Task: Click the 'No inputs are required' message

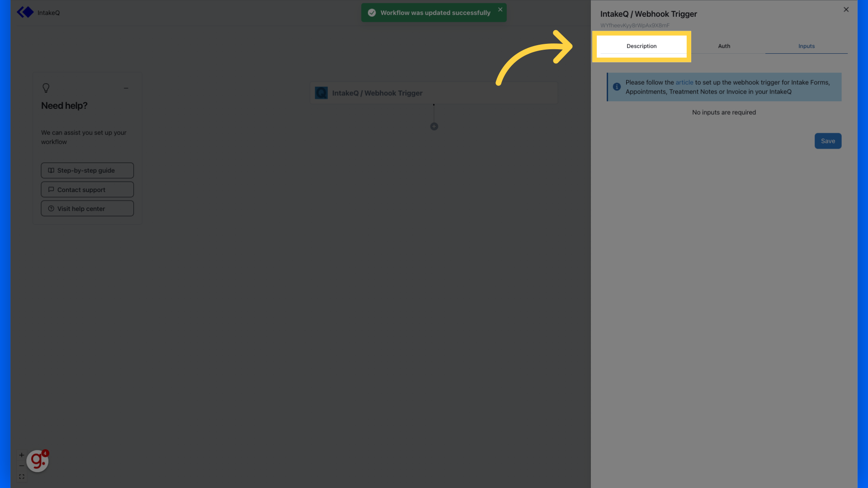Action: [x=724, y=112]
